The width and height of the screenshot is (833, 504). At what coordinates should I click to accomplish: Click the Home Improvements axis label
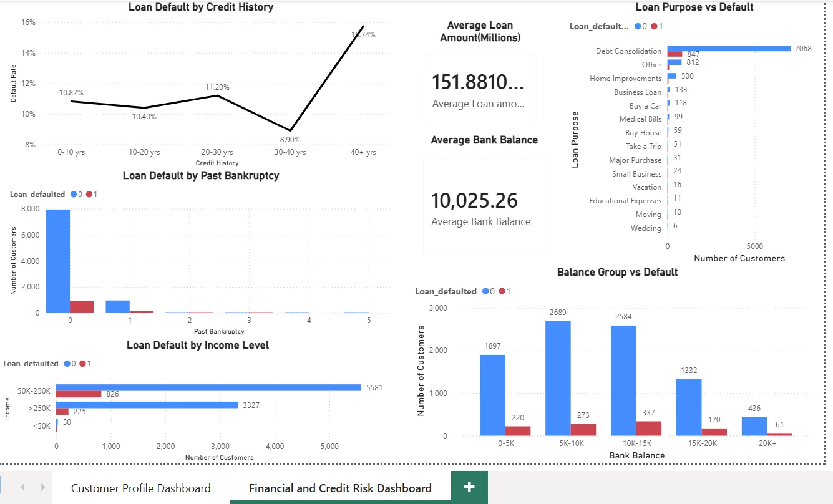[625, 79]
